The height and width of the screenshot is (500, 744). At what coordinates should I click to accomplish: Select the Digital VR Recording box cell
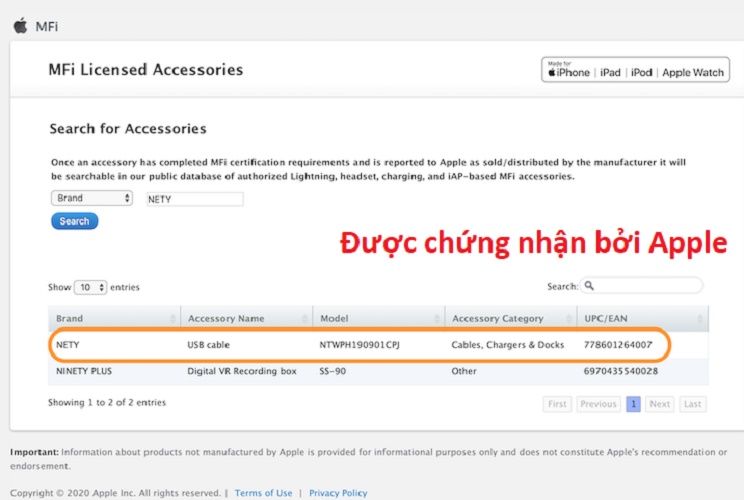click(x=242, y=371)
